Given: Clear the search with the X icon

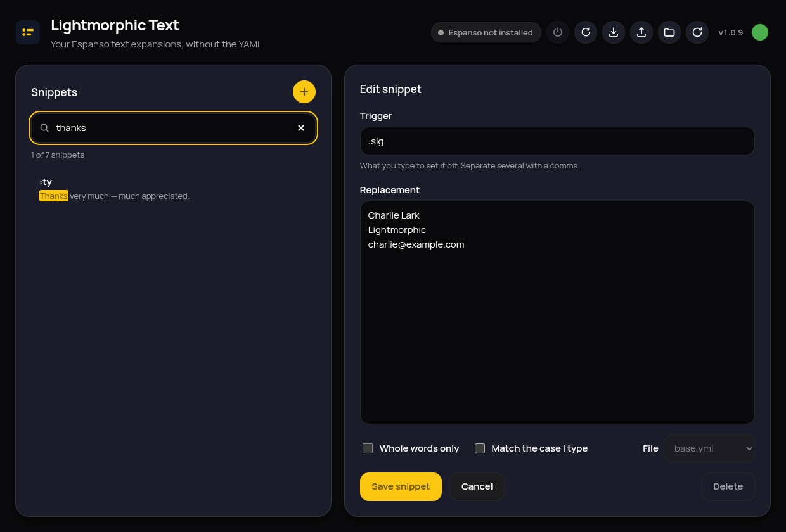Looking at the screenshot, I should pyautogui.click(x=301, y=128).
